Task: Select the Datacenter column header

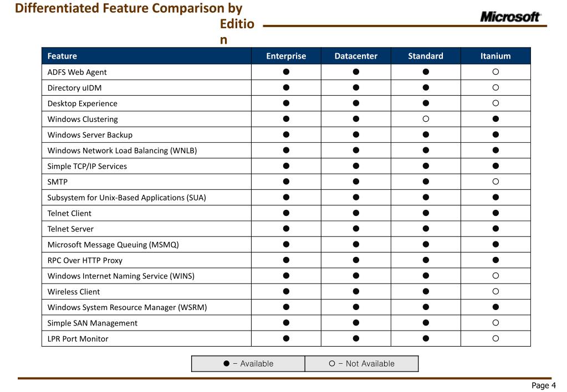Action: [356, 56]
